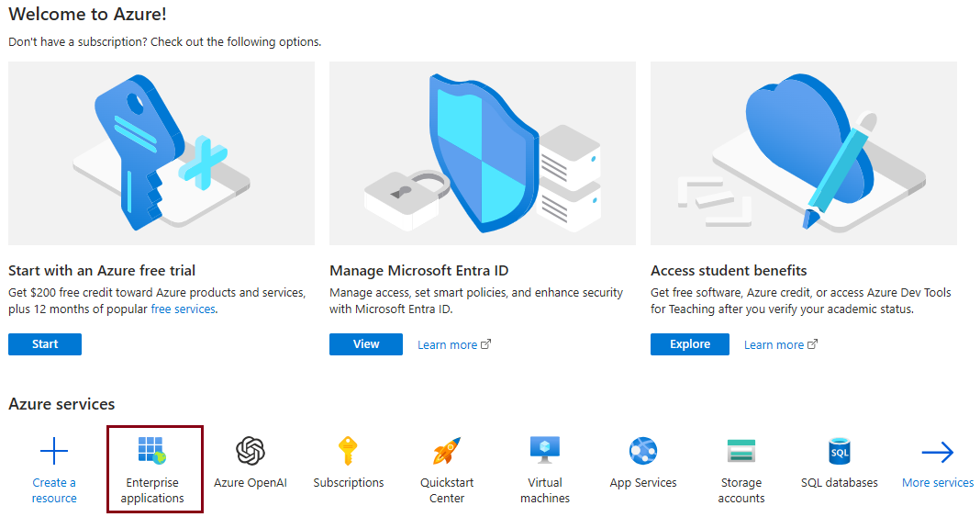
Task: Select Virtual machines monitor icon
Action: 545,450
